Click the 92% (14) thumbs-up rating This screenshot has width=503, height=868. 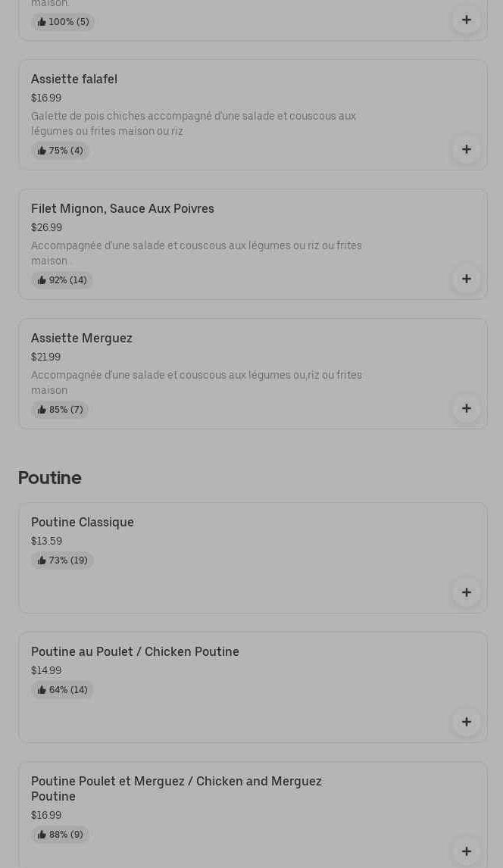[x=62, y=280]
